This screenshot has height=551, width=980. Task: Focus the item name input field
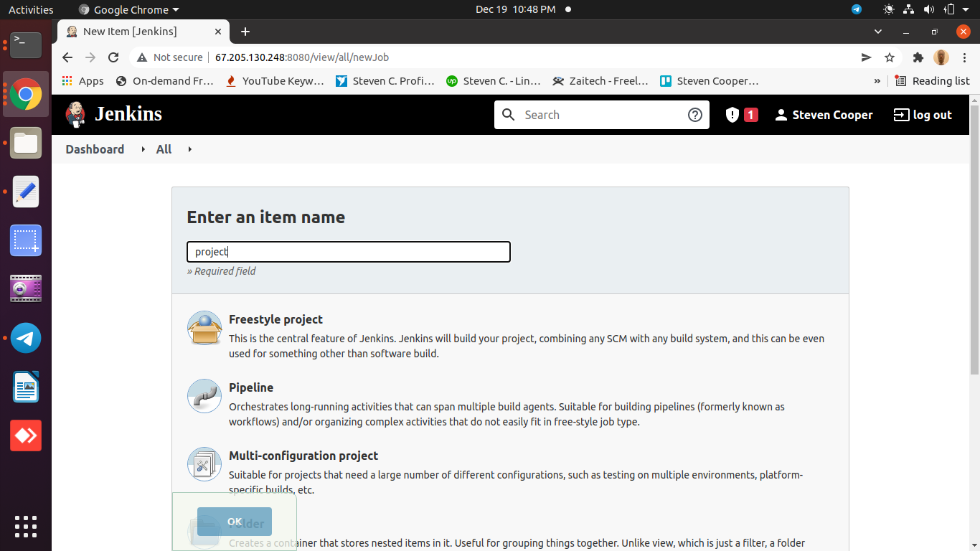(x=349, y=252)
